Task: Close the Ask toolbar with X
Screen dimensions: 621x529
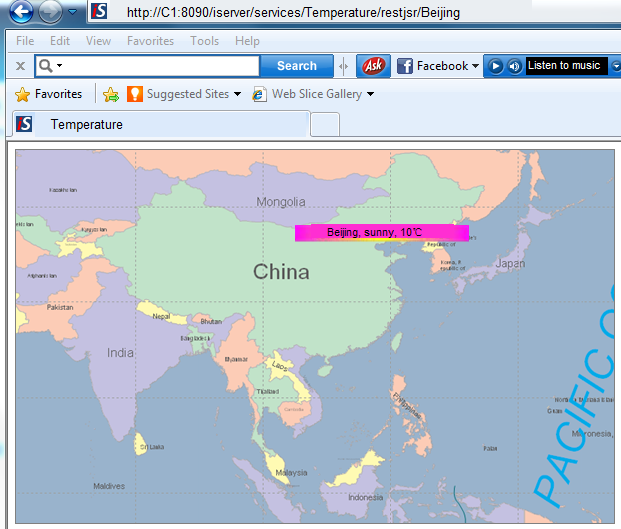Action: pos(20,66)
